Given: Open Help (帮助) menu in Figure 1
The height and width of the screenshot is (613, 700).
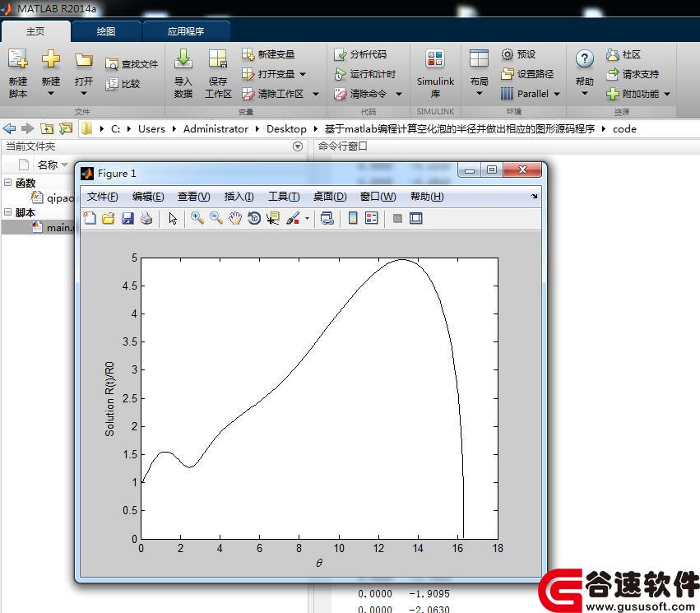Looking at the screenshot, I should pyautogui.click(x=427, y=197).
